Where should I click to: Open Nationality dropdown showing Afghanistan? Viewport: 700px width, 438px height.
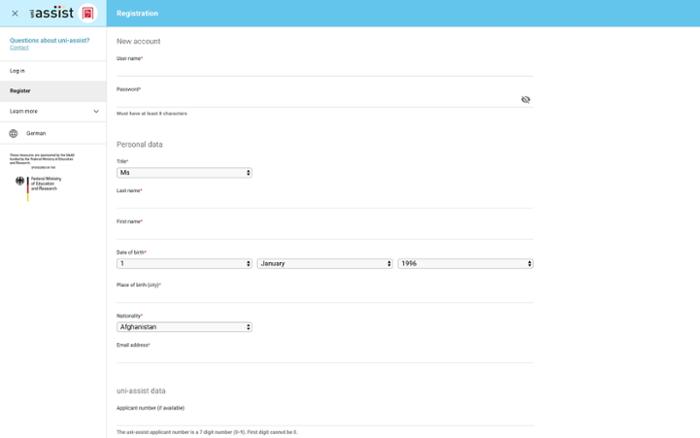pyautogui.click(x=184, y=327)
